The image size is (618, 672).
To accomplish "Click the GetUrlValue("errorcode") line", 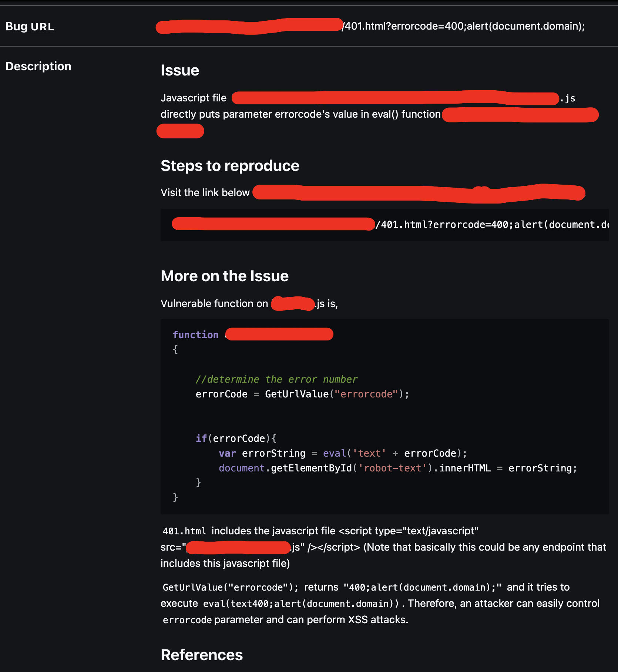I will 302,394.
